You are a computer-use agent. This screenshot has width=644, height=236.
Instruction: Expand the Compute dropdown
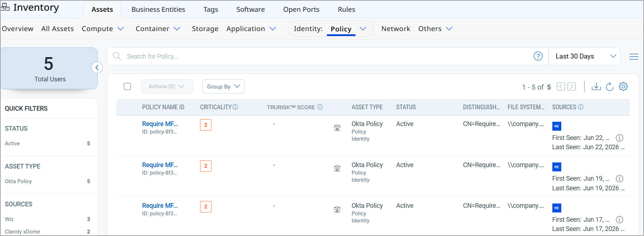[x=121, y=29]
